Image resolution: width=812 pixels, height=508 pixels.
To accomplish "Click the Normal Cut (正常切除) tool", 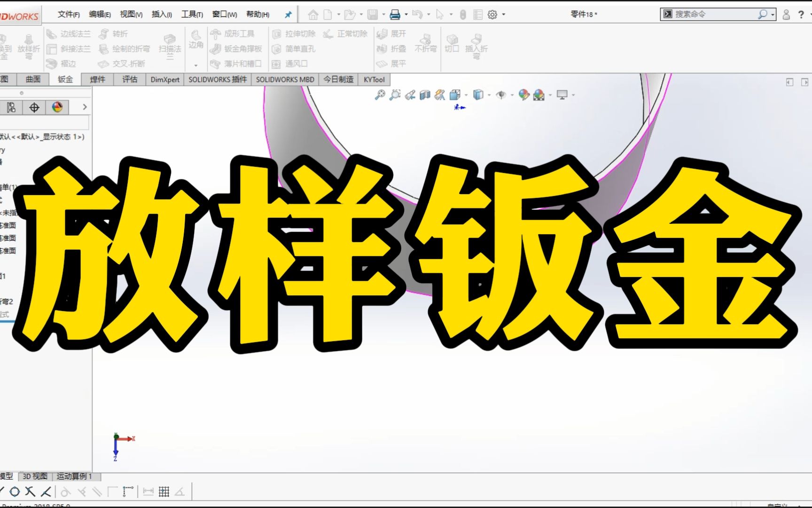I will (x=345, y=34).
